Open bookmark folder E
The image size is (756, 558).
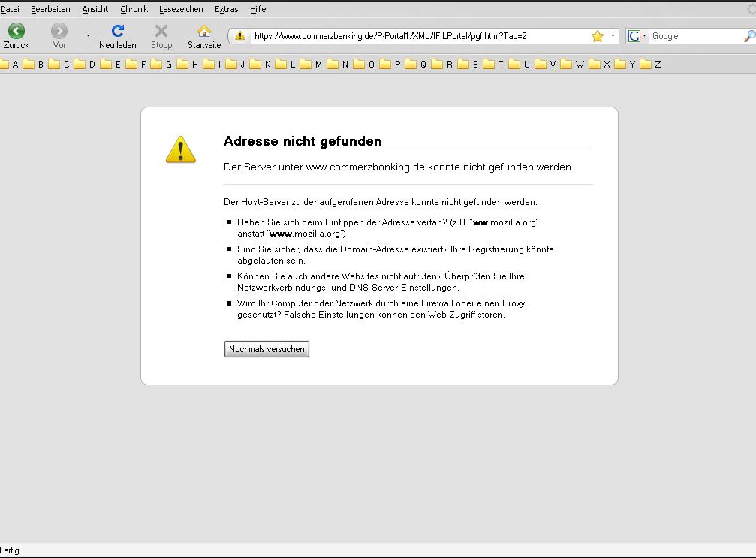[x=110, y=64]
